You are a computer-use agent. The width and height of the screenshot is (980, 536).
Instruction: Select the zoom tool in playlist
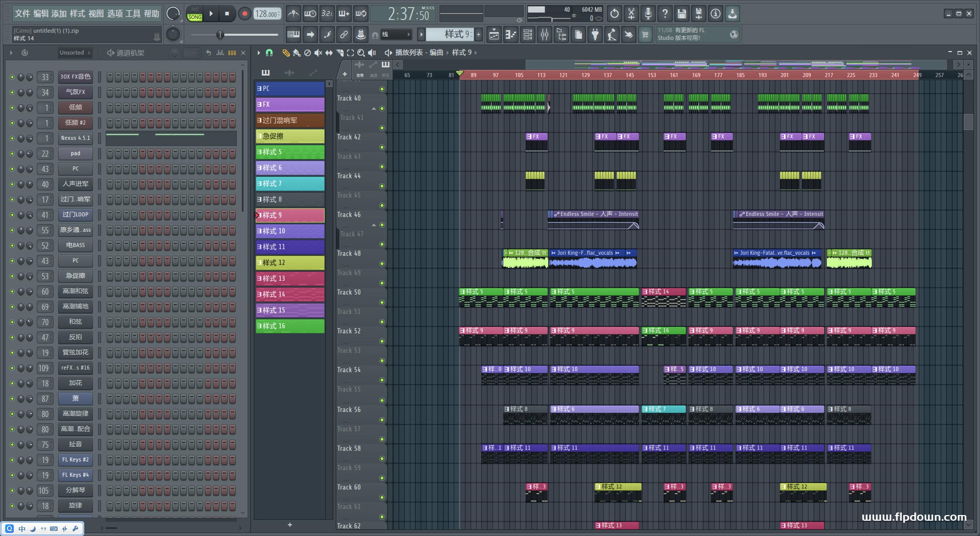pos(361,53)
